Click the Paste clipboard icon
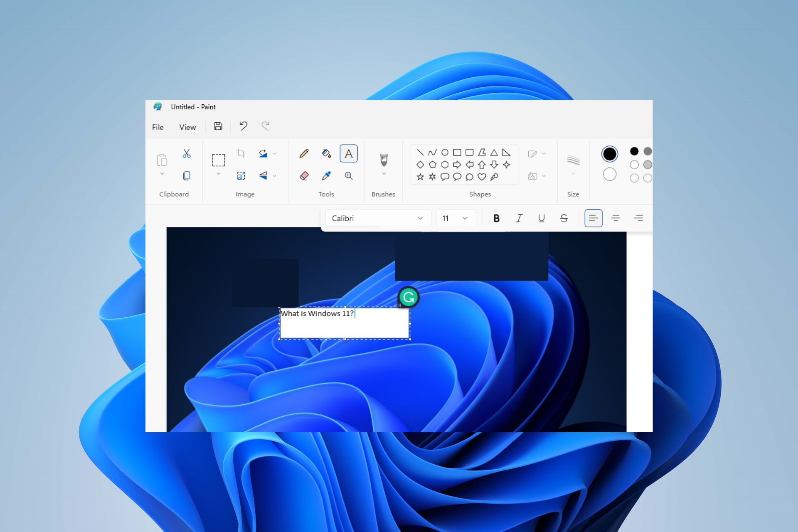This screenshot has height=532, width=798. point(162,160)
